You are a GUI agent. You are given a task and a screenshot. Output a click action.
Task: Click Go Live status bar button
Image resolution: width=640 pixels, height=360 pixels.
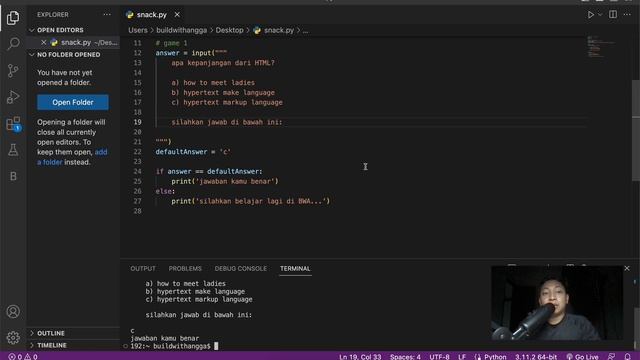[x=582, y=356]
